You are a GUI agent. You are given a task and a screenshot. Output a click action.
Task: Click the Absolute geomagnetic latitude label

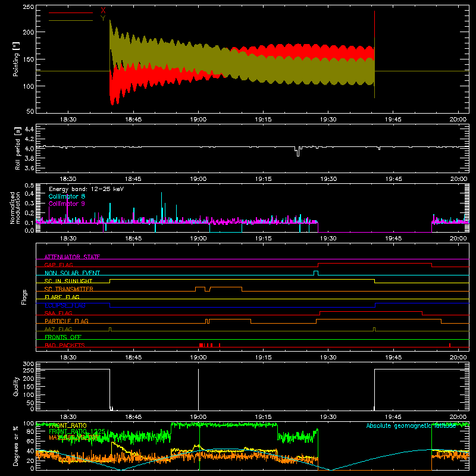point(411,425)
